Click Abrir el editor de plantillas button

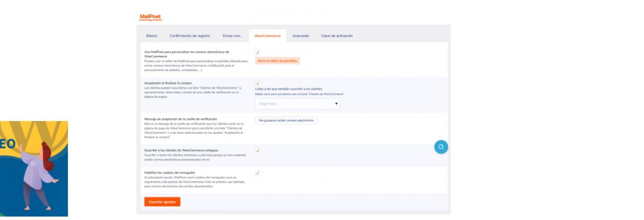point(277,61)
